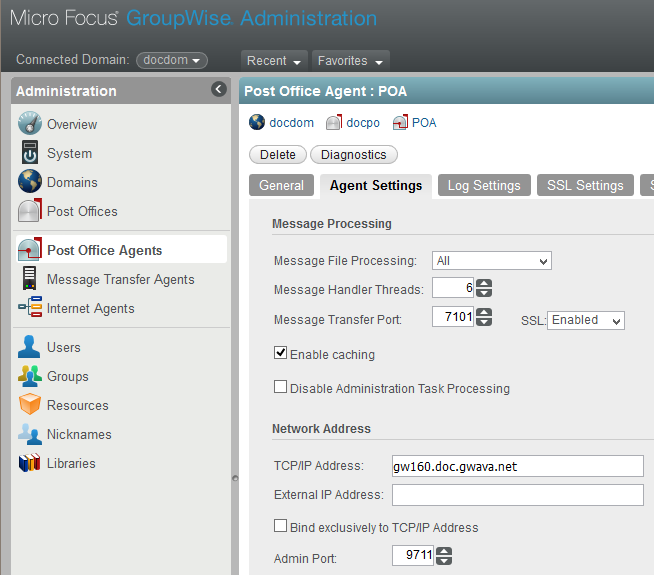This screenshot has width=654, height=575.
Task: Click the POA agent breadcrumb icon
Action: tap(400, 122)
